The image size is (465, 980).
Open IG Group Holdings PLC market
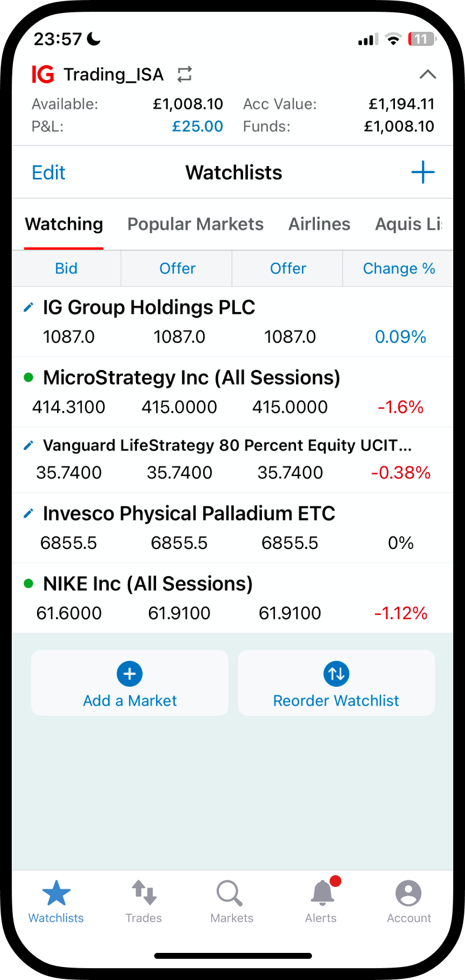[232, 322]
